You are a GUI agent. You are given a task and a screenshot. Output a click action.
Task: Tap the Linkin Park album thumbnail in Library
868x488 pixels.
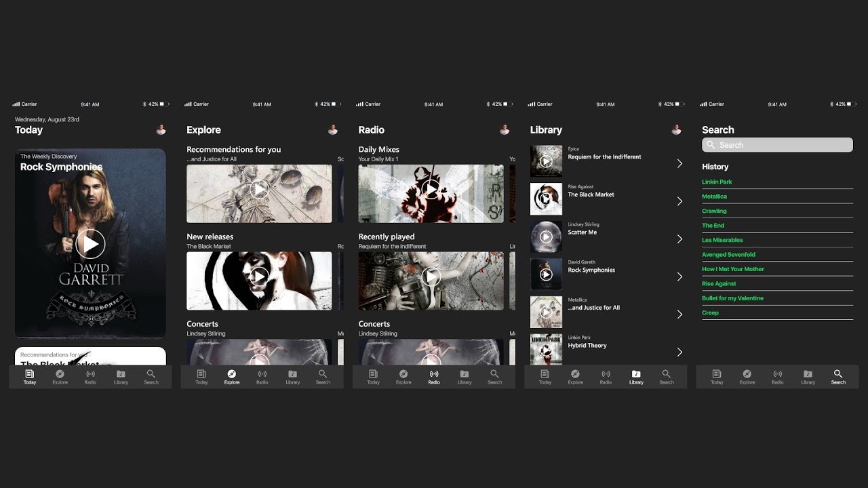[546, 349]
